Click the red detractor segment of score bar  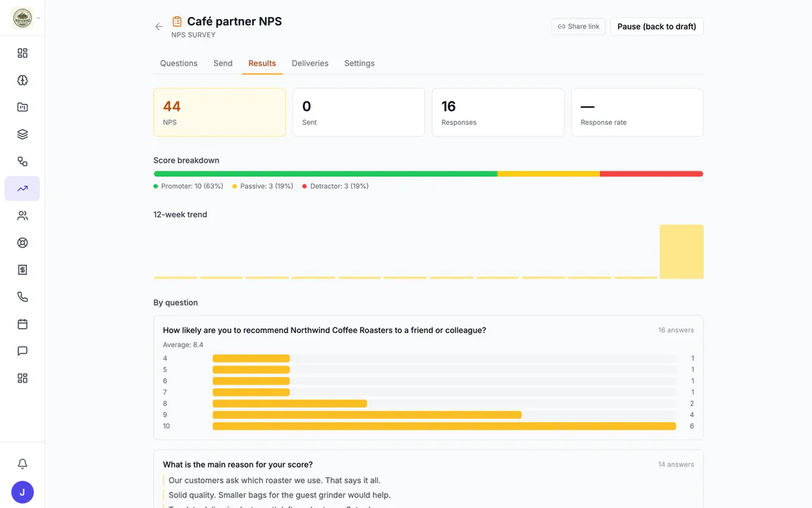pyautogui.click(x=651, y=174)
